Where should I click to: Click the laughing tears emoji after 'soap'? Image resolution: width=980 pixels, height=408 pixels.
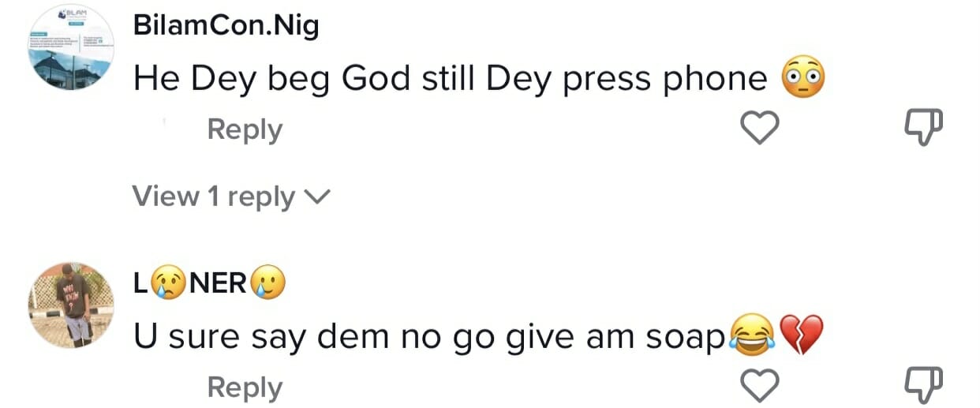pos(750,336)
